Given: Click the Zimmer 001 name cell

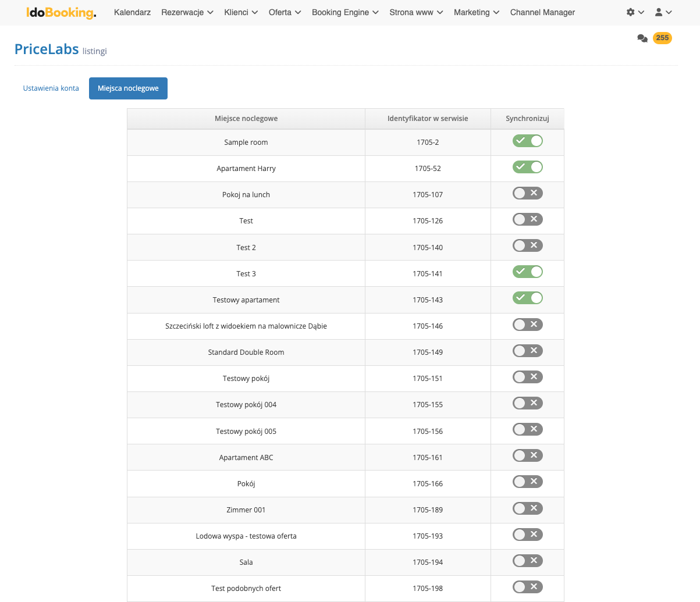Looking at the screenshot, I should coord(246,510).
